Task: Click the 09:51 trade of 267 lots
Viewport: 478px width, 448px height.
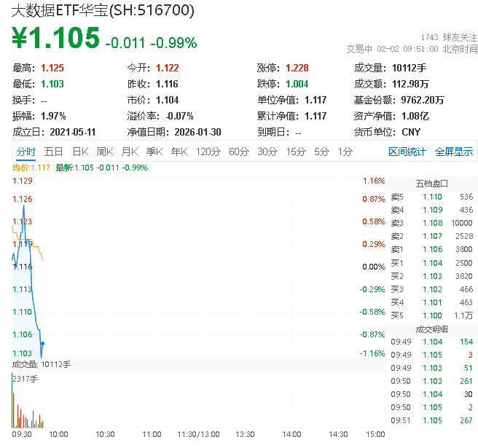Action: coord(431,420)
